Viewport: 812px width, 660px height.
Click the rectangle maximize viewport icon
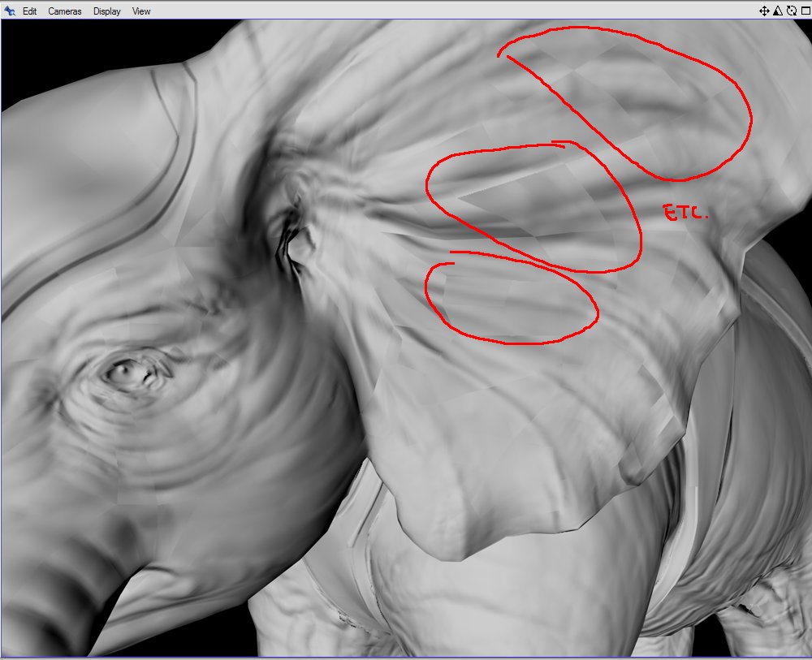tap(806, 11)
